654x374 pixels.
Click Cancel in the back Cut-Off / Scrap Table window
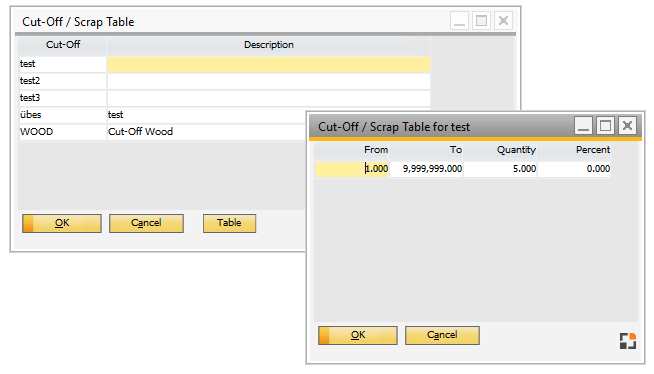[146, 223]
